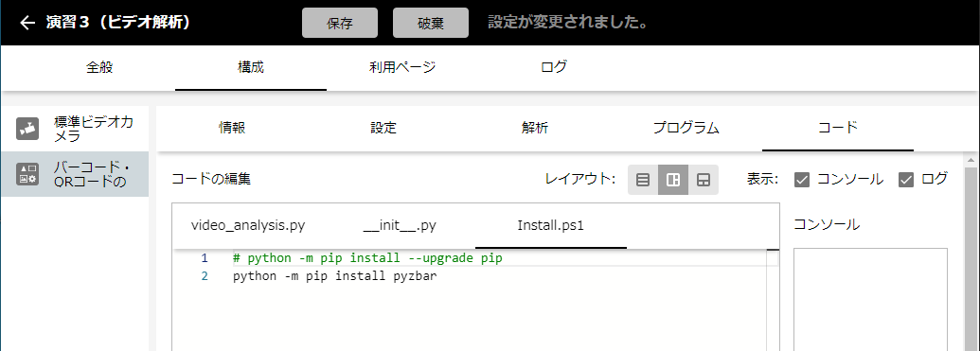Image resolution: width=980 pixels, height=351 pixels.
Task: Switch to the 解析 sub-tab
Action: coord(534,128)
